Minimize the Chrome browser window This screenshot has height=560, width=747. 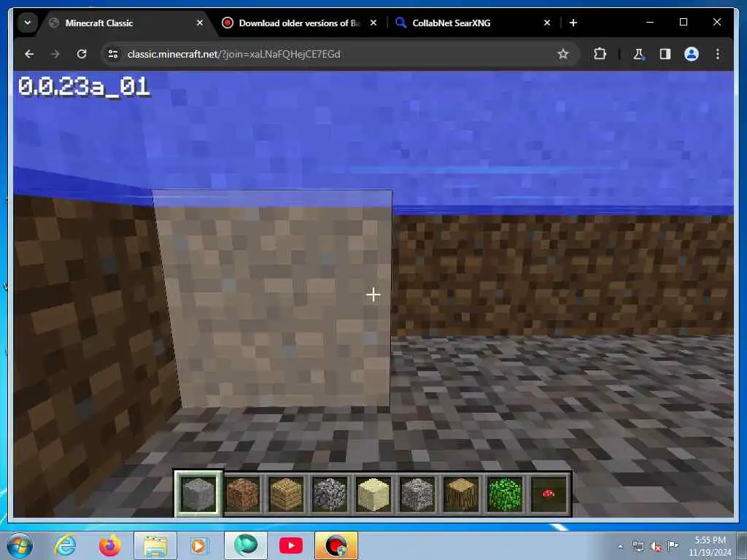[x=650, y=23]
